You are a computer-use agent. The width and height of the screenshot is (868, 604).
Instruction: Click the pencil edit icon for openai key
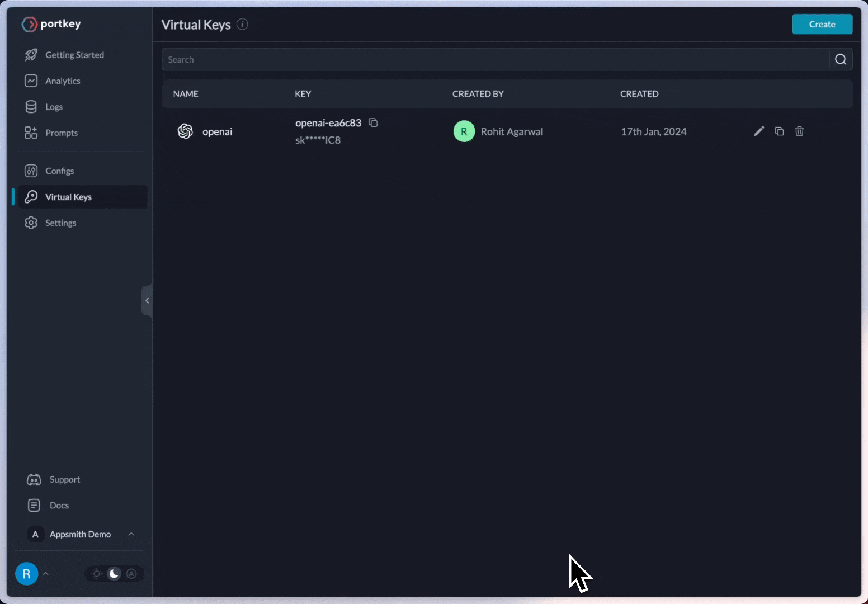tap(758, 131)
